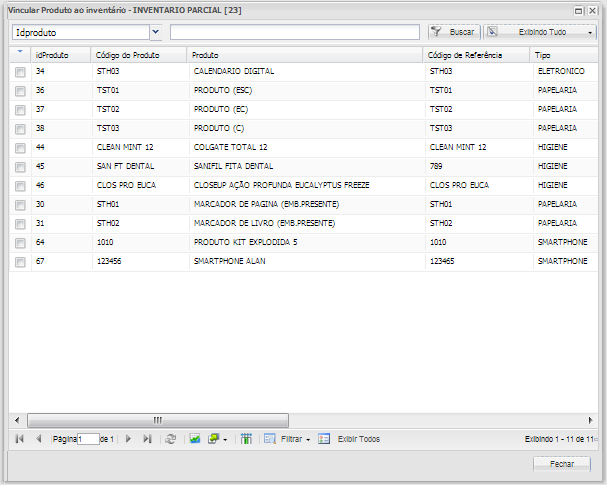Click the MARCADOR DE LIVRO (EMB.PRESENTE) cell
The width and height of the screenshot is (607, 485).
point(307,223)
